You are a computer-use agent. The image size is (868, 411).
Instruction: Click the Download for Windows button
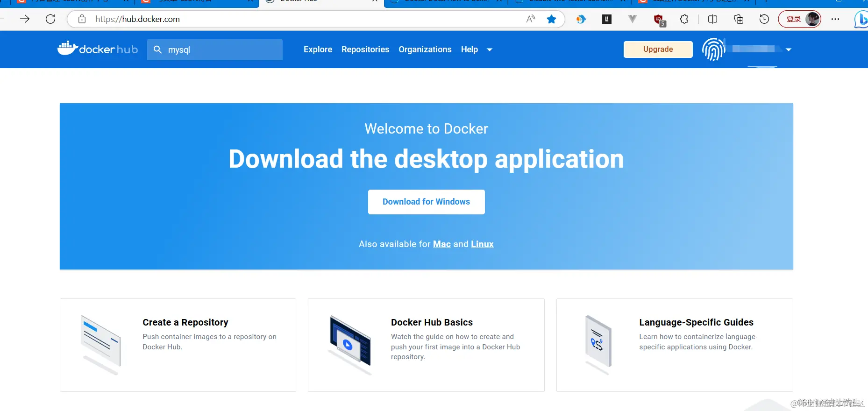(x=426, y=202)
